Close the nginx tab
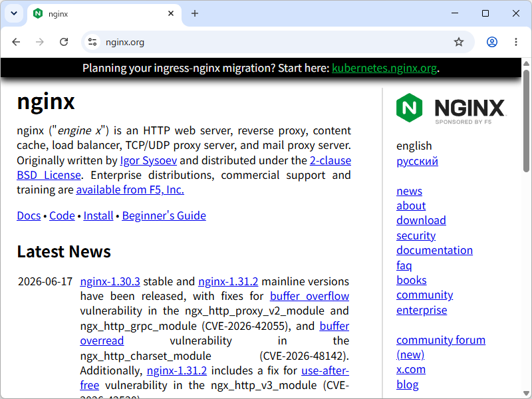 pos(171,13)
